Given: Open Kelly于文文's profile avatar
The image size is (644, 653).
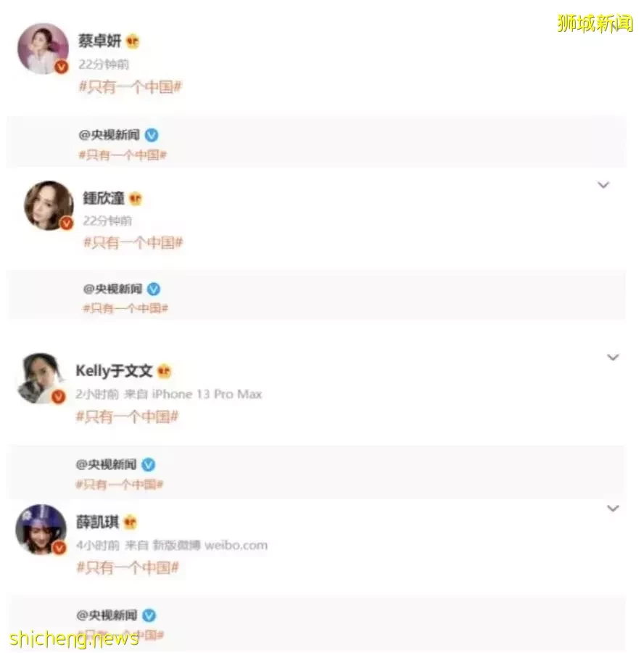Looking at the screenshot, I should click(41, 378).
